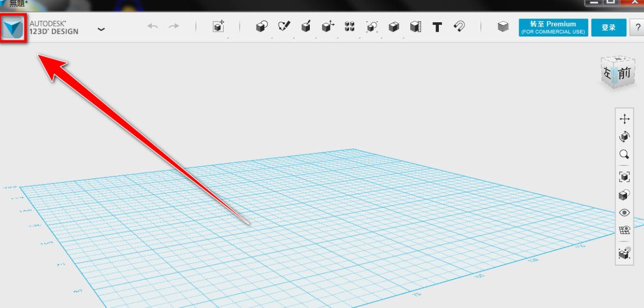Click the Go Premium button
This screenshot has height=308, width=644.
(x=553, y=28)
